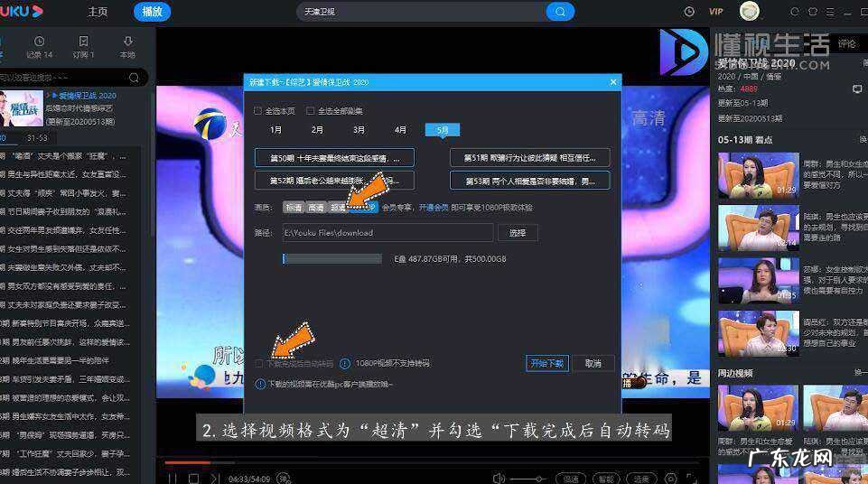Click the magnifier in the left sidebar search box
The height and width of the screenshot is (484, 868).
click(x=134, y=78)
